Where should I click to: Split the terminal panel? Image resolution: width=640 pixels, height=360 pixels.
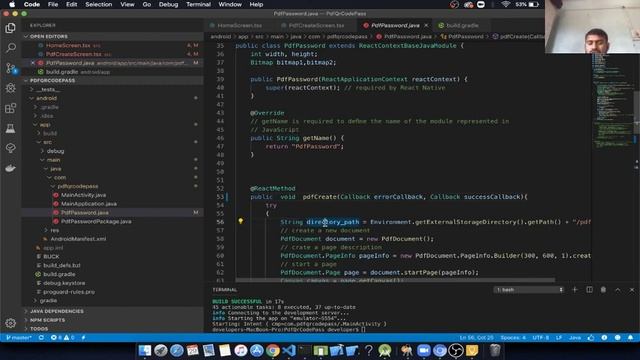click(x=589, y=289)
